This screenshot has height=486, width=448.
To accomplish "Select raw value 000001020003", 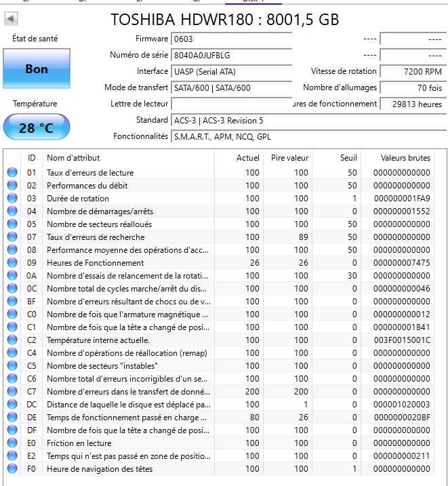I will tap(402, 404).
